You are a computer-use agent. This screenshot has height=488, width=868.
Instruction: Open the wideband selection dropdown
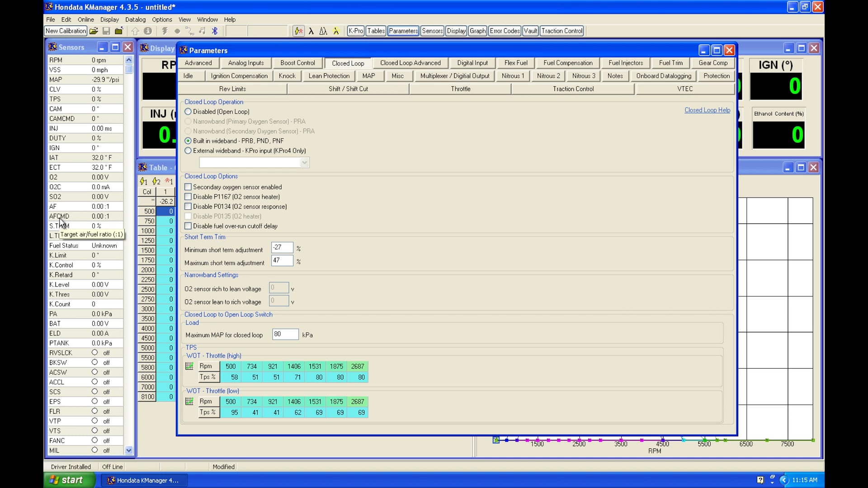point(305,162)
